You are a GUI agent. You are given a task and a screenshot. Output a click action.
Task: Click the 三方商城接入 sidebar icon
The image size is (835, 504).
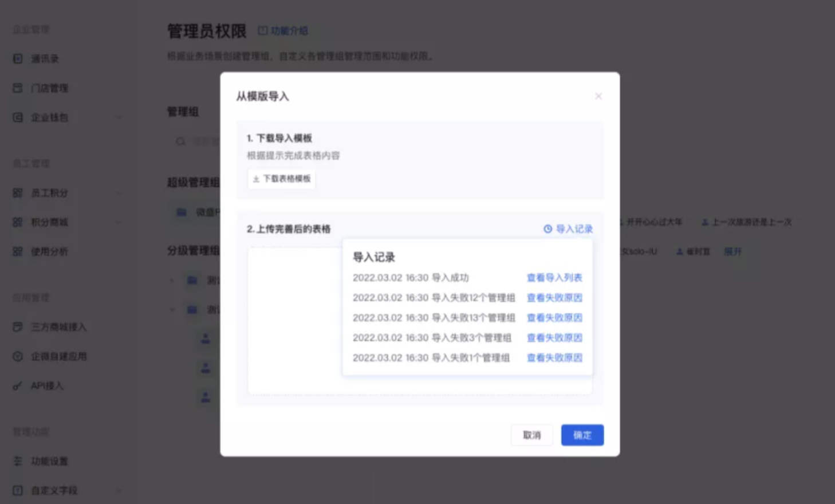18,326
